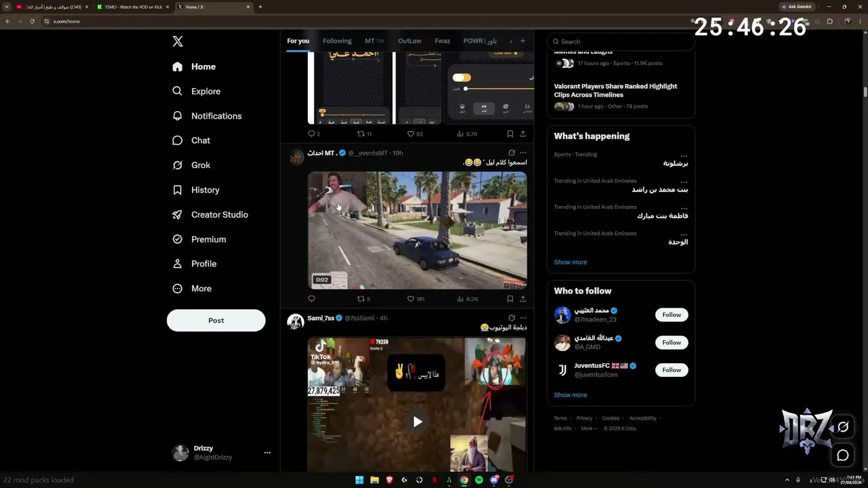Viewport: 868px width, 488px height.
Task: Open Netflix from the taskbar
Action: [434, 480]
